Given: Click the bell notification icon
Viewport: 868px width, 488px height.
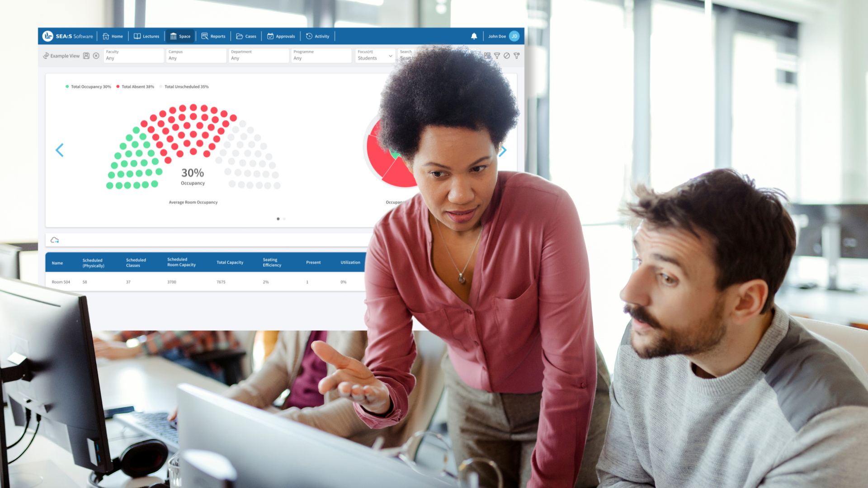Looking at the screenshot, I should (x=473, y=36).
